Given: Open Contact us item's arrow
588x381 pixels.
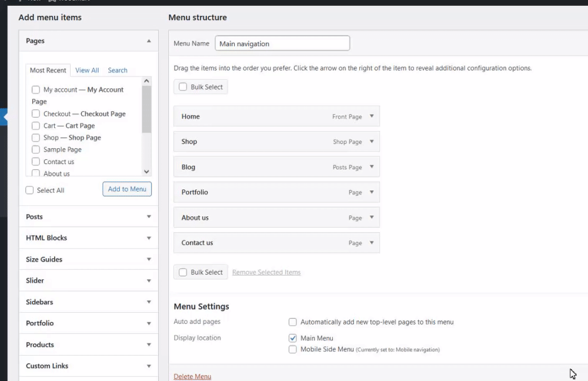Looking at the screenshot, I should (x=372, y=243).
